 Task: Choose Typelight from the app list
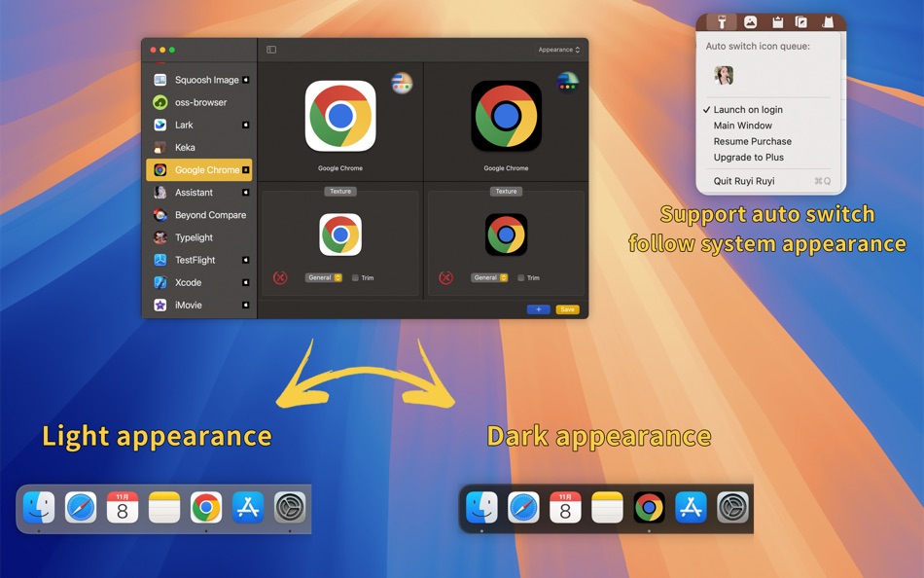pyautogui.click(x=198, y=237)
